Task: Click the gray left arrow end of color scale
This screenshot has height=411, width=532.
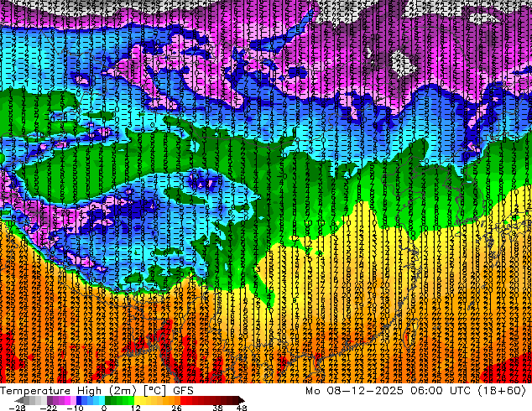Action: coord(19,400)
